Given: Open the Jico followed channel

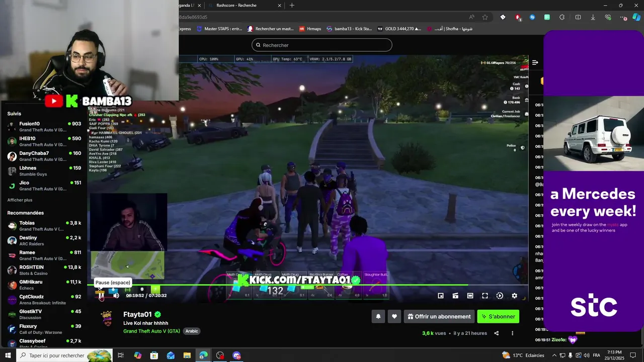Looking at the screenshot, I should click(44, 186).
